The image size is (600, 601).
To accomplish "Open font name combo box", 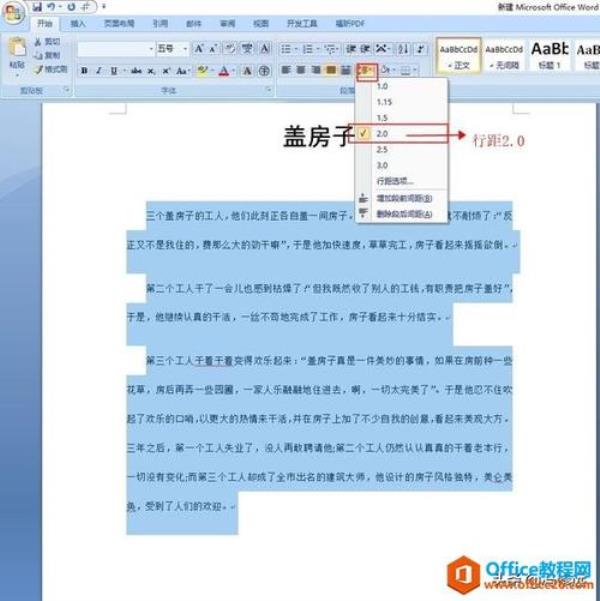I will click(116, 49).
